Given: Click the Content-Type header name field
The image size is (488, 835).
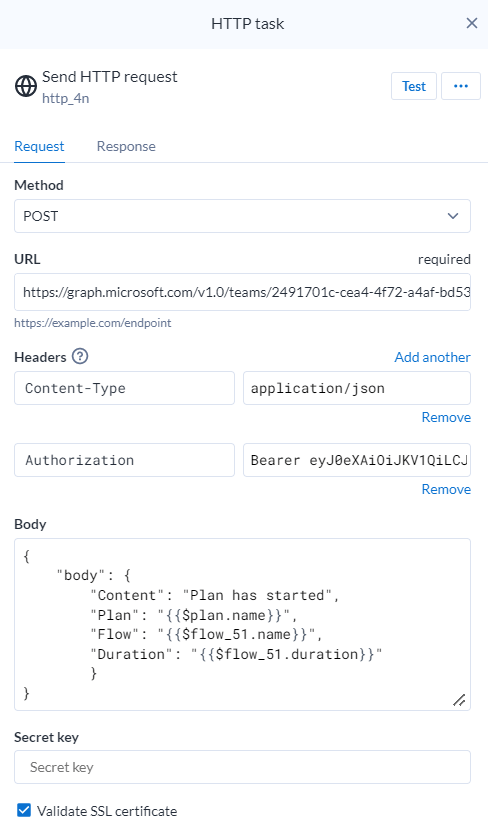Looking at the screenshot, I should (125, 388).
